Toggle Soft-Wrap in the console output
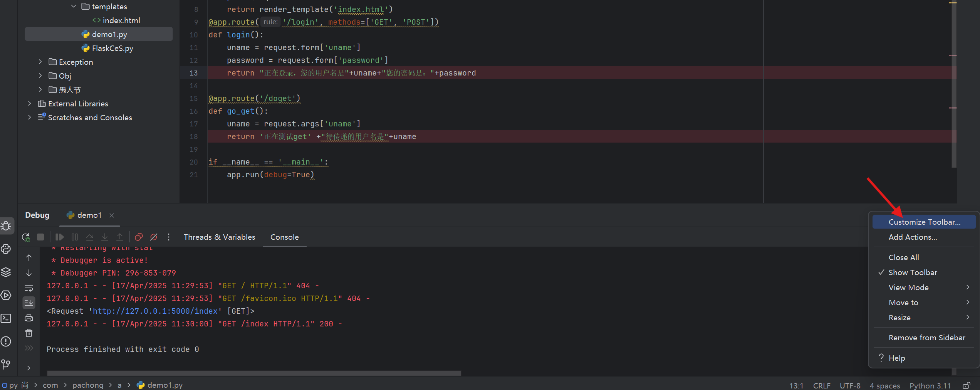The width and height of the screenshot is (980, 390). click(29, 288)
